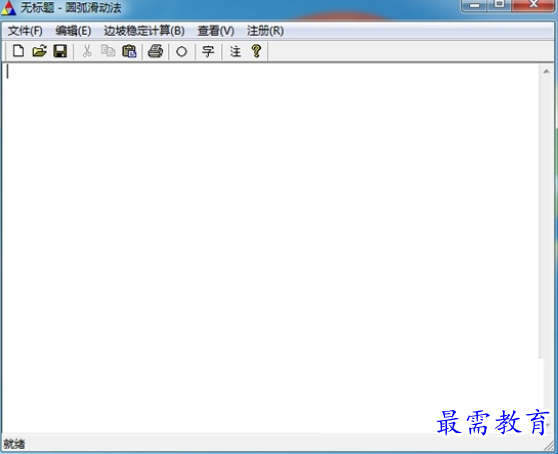Viewport: 558px width, 454px height.
Task: Cut selection using the scissors icon
Action: point(87,51)
